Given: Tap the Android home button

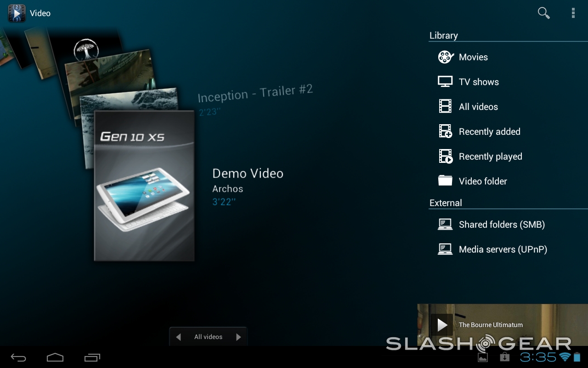Looking at the screenshot, I should coord(55,357).
